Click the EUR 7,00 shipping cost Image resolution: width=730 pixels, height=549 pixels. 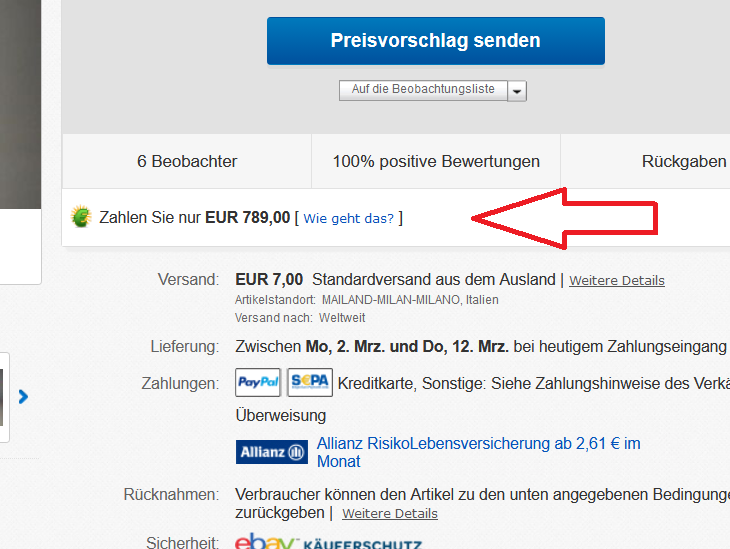[x=269, y=279]
